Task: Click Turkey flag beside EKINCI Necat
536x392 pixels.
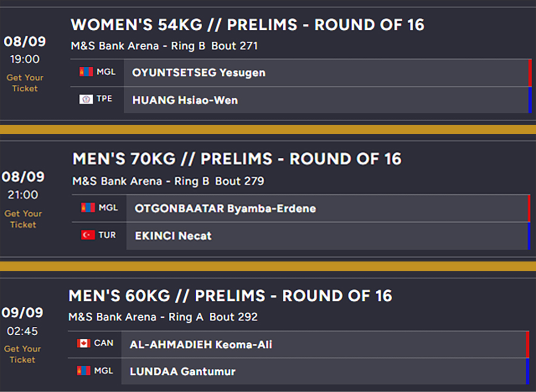Action: click(88, 235)
